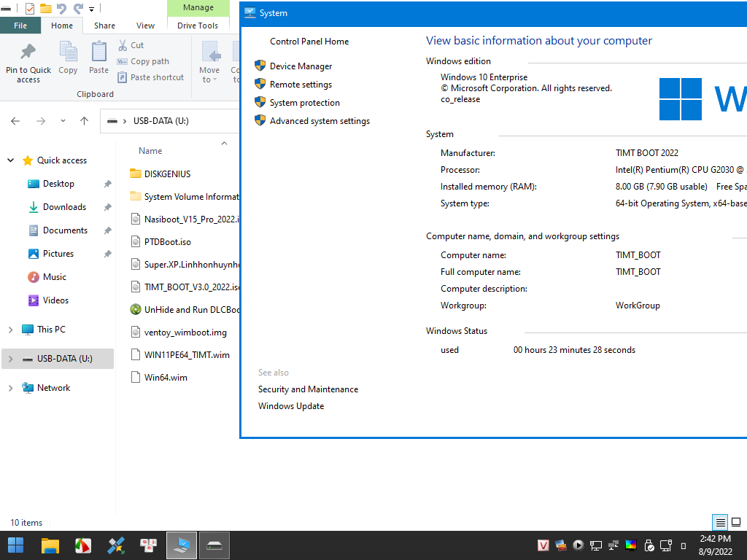This screenshot has width=747, height=560.
Task: Expand the This PC node
Action: [10, 330]
